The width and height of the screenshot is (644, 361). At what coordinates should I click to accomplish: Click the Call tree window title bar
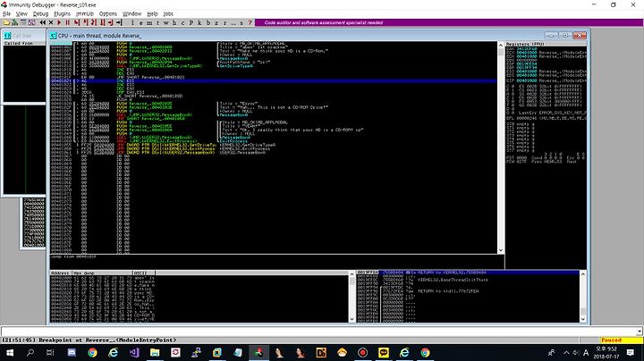pos(23,36)
